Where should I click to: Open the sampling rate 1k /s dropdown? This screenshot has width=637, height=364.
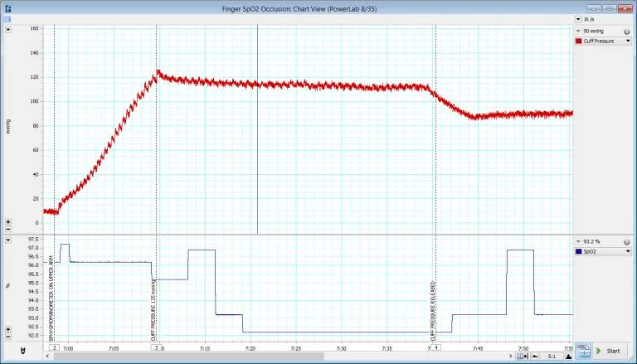tap(578, 18)
